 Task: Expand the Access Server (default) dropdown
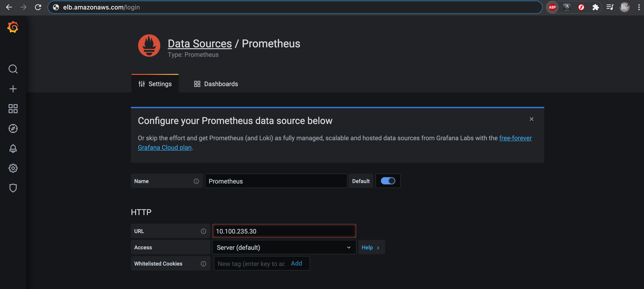tap(284, 247)
